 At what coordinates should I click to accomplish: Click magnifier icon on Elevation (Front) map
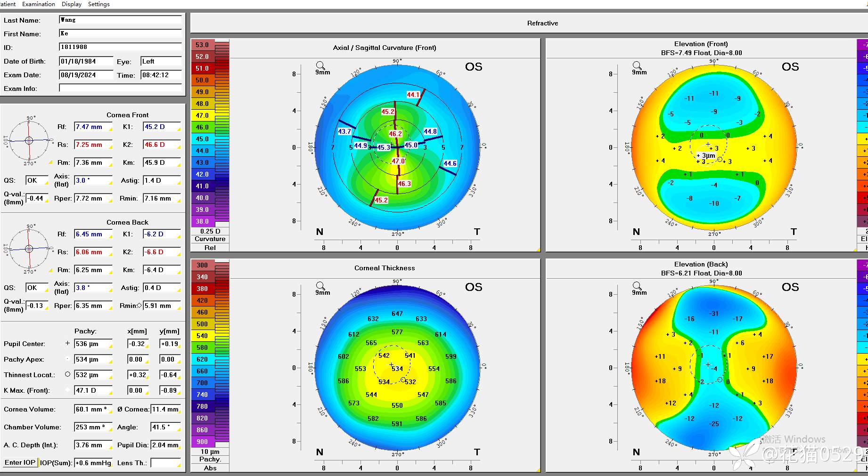point(637,65)
